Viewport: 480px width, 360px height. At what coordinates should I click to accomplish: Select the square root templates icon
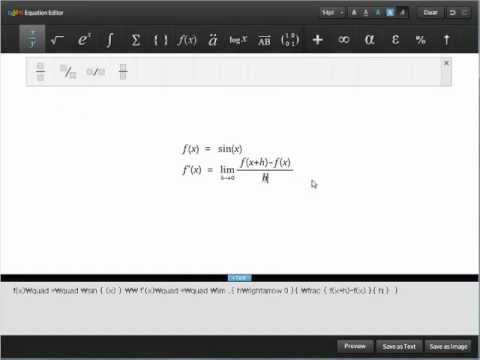[57, 40]
